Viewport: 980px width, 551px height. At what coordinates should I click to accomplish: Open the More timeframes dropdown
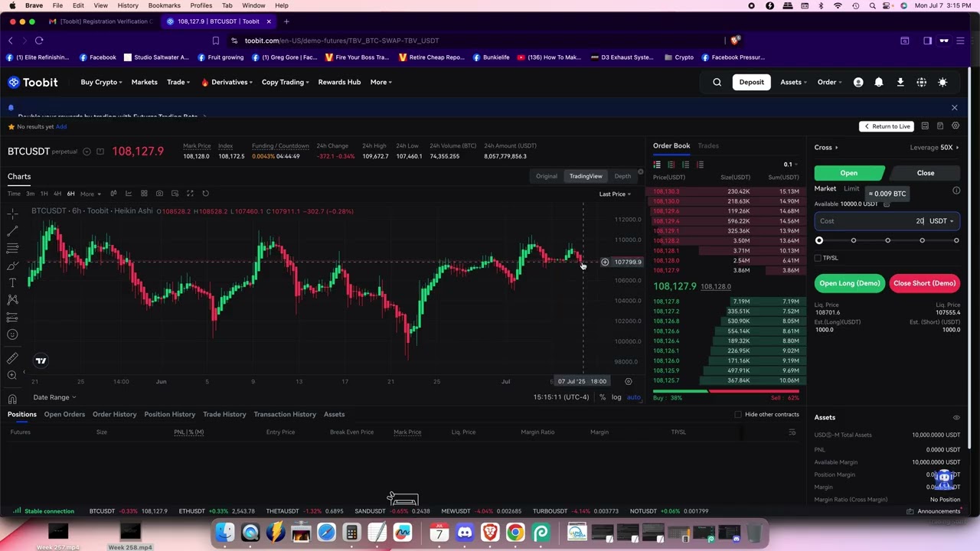(90, 194)
